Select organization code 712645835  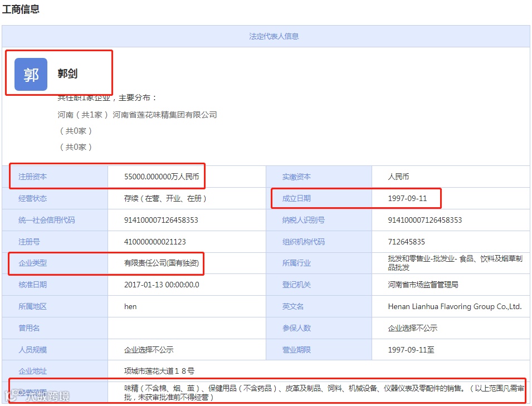coord(407,242)
